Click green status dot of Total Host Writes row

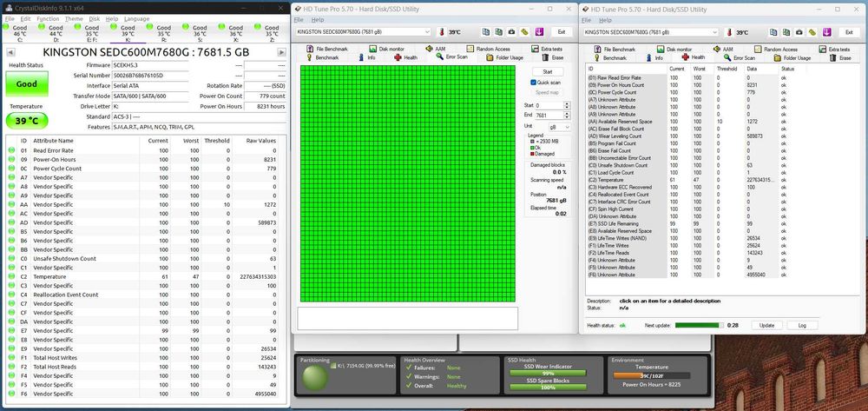click(x=11, y=358)
